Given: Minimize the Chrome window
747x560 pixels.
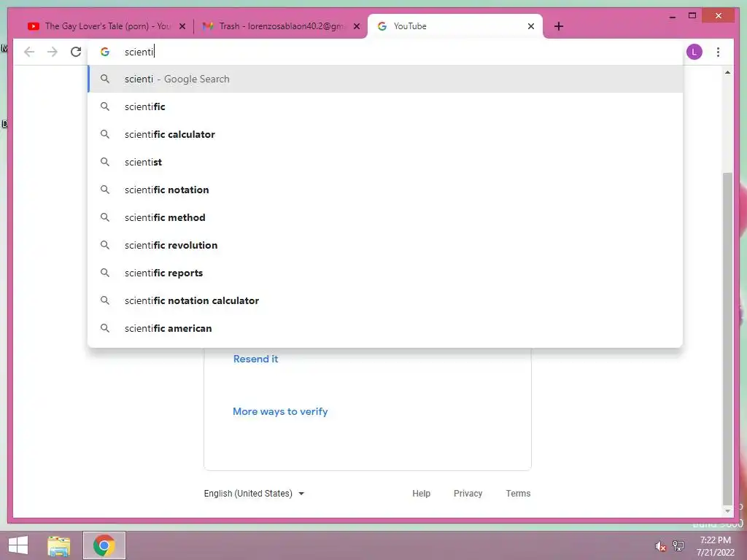Looking at the screenshot, I should pos(672,16).
